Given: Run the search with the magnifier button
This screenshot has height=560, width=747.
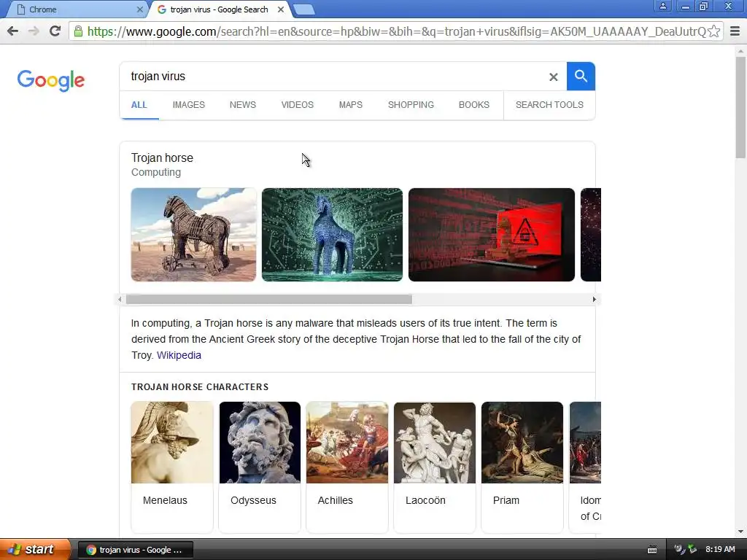Looking at the screenshot, I should tap(581, 76).
